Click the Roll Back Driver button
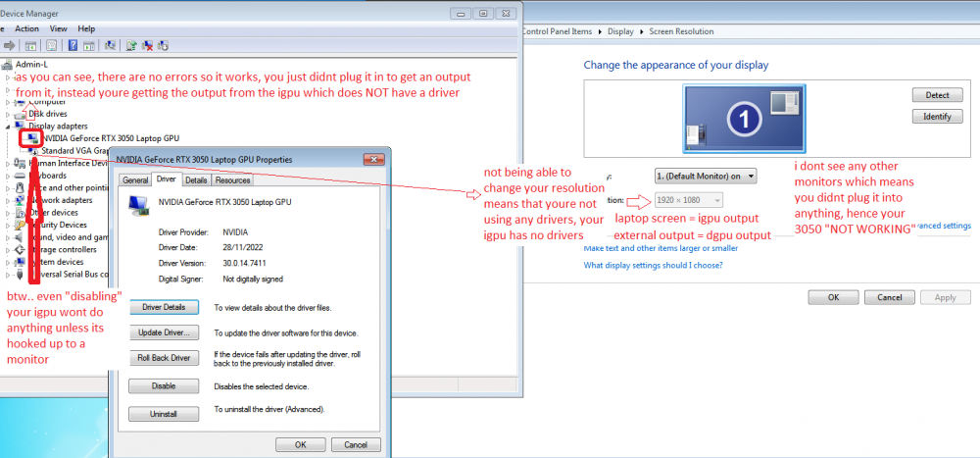Viewport: 980px width, 458px height. (x=164, y=357)
